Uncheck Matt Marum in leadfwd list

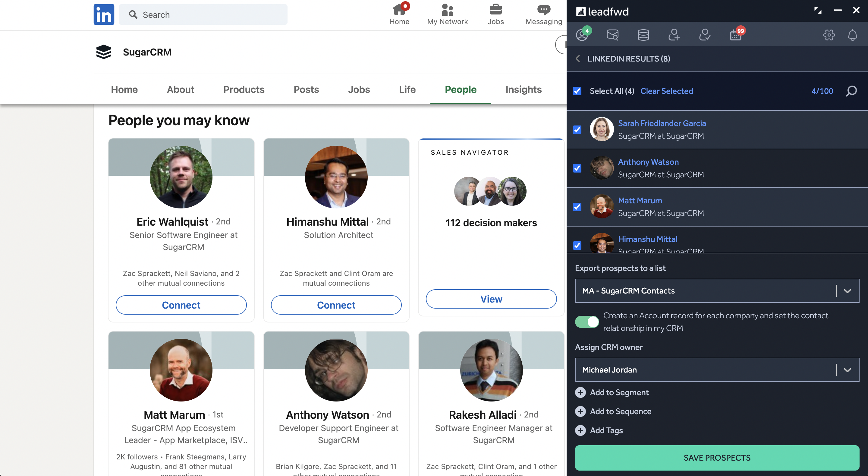pyautogui.click(x=577, y=207)
